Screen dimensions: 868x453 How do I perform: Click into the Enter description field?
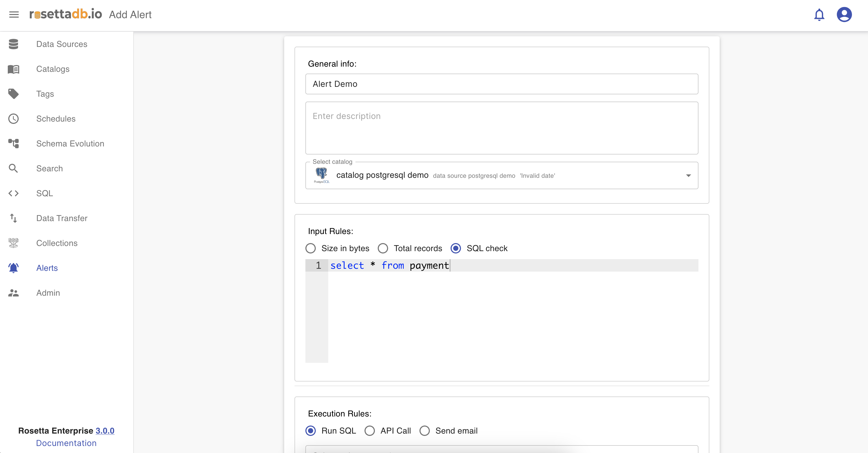pyautogui.click(x=501, y=128)
